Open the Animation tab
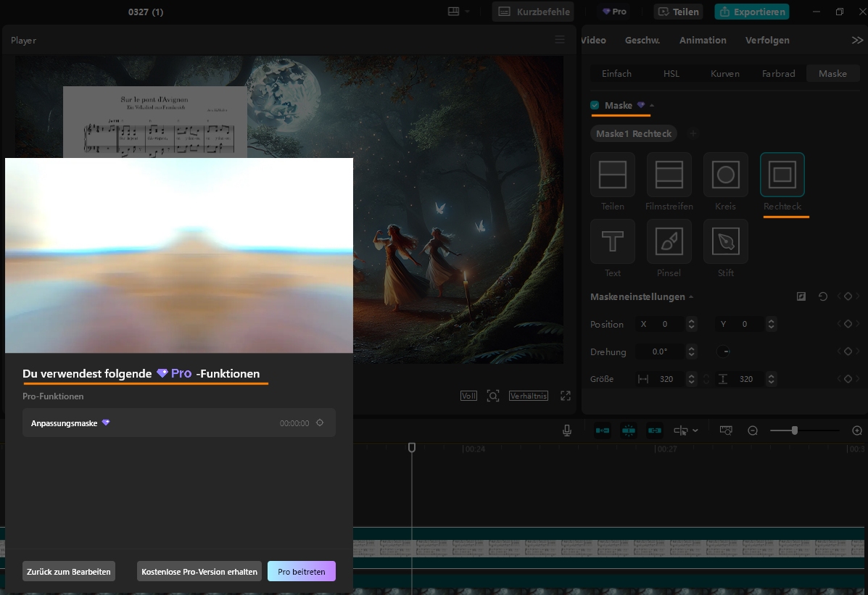The image size is (868, 595). tap(703, 40)
